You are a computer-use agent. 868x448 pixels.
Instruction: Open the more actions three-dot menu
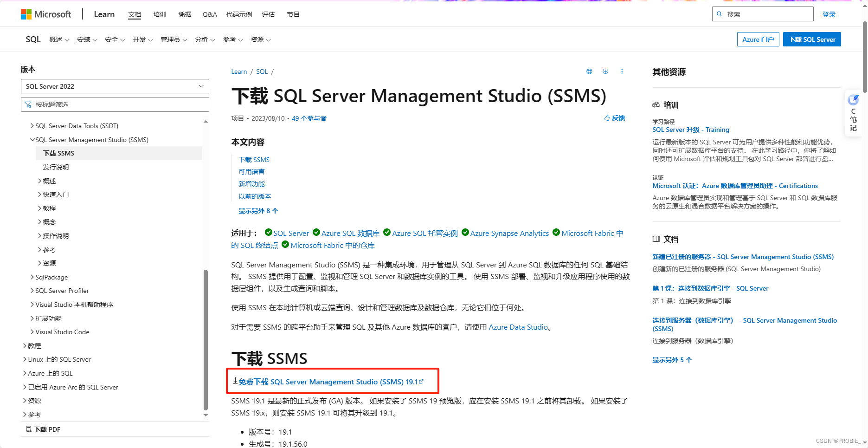622,71
